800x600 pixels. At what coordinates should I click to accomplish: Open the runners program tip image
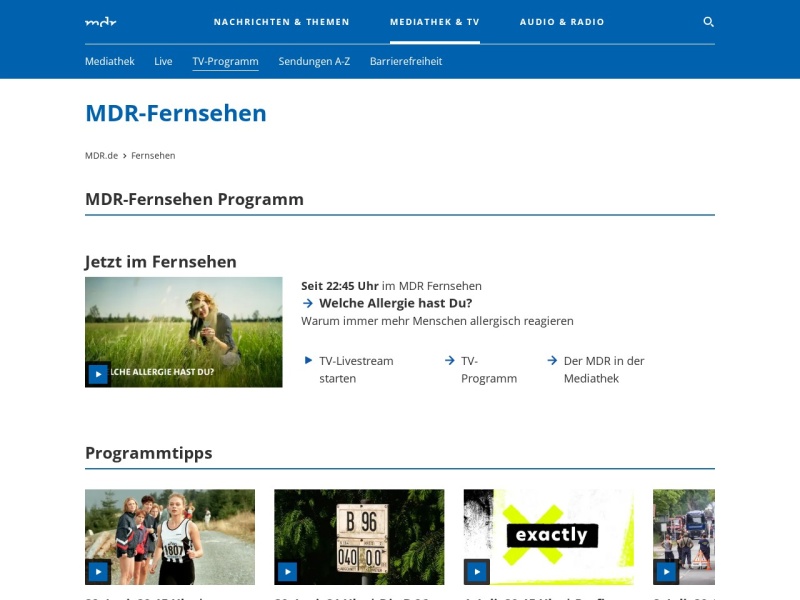tap(170, 537)
